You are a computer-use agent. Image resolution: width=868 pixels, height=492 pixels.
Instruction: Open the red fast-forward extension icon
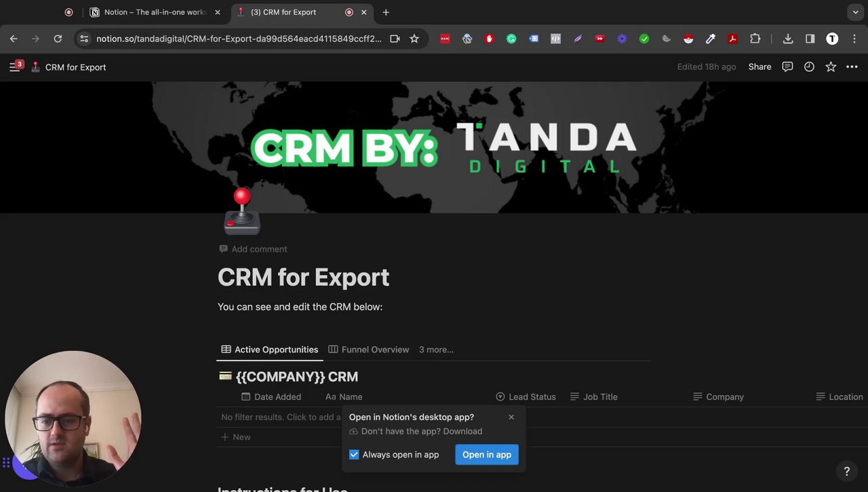click(x=599, y=39)
